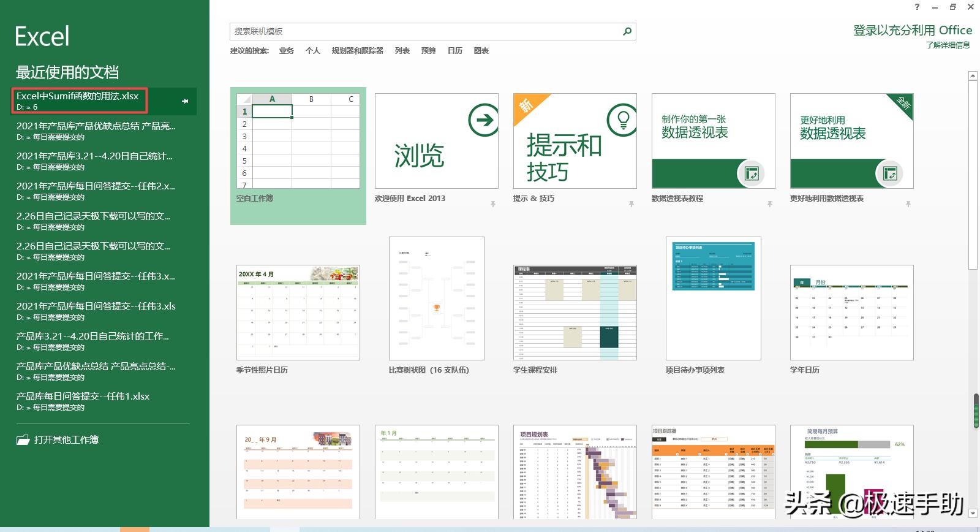Select the 学年日历 template
The height and width of the screenshot is (532, 980).
point(852,313)
